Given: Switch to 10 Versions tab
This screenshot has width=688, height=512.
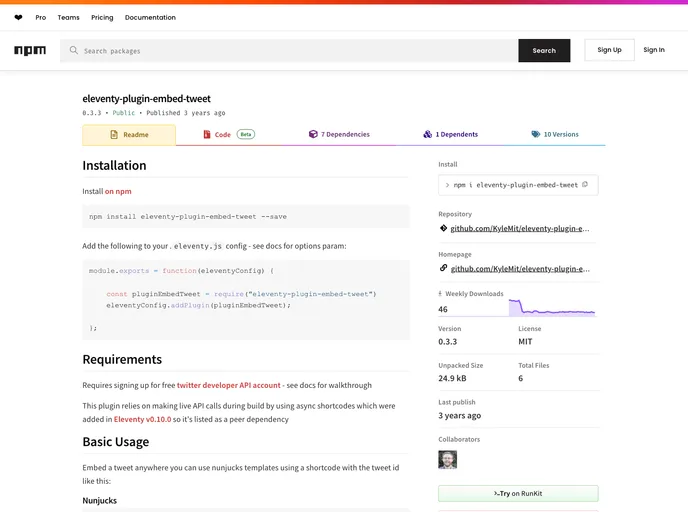Looking at the screenshot, I should (555, 134).
